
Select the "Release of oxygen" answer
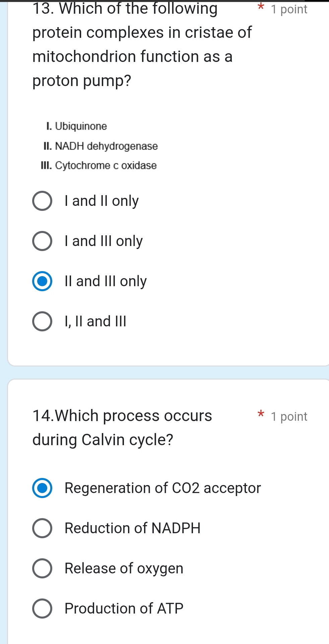42,568
